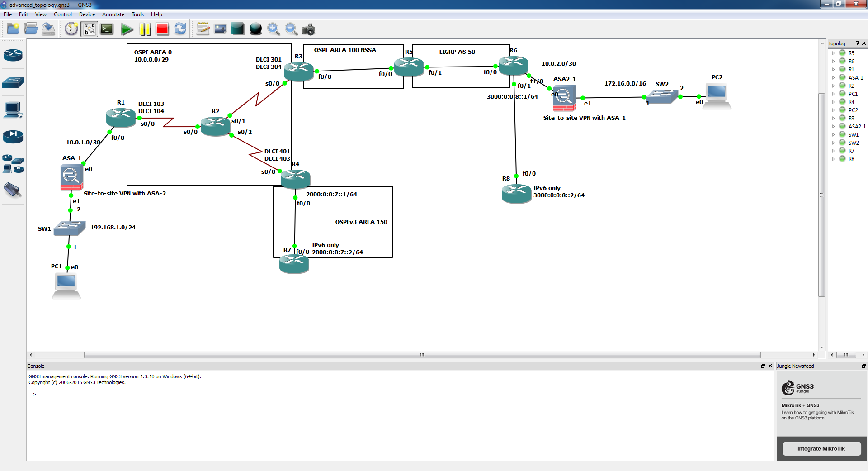Click the workspace horizontal scrollbar
The image size is (868, 471).
point(422,355)
